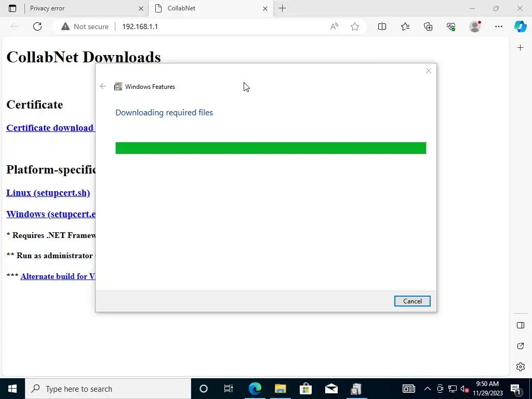Open Settings and more menu

coord(498,26)
